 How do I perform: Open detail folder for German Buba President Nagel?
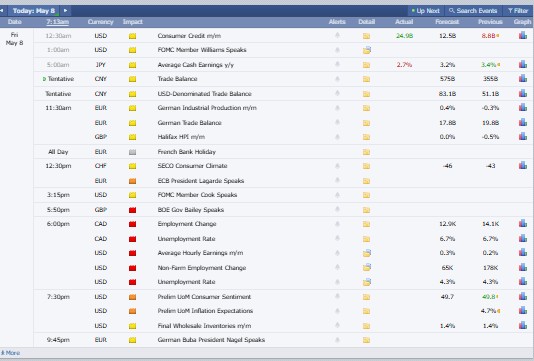point(366,340)
